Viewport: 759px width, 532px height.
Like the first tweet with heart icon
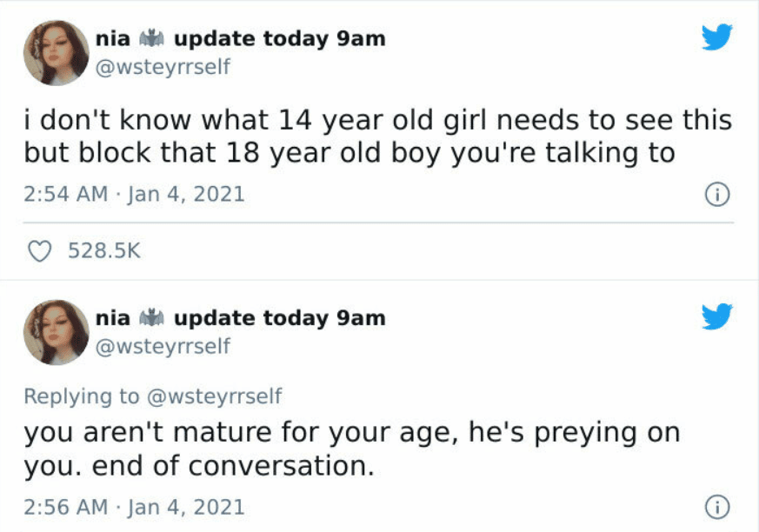(x=39, y=251)
